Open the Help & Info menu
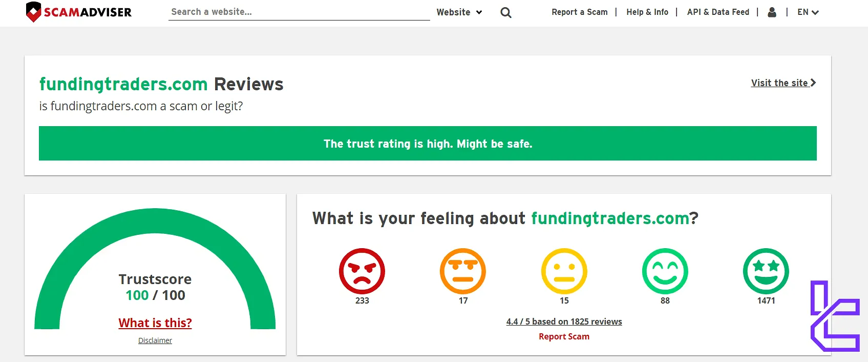The height and width of the screenshot is (362, 868). click(647, 12)
